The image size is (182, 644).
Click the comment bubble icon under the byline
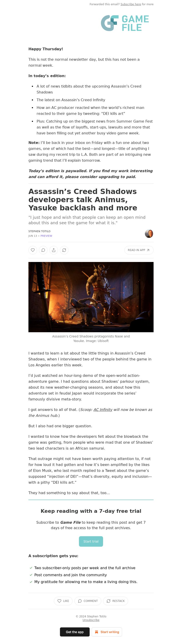pyautogui.click(x=43, y=250)
